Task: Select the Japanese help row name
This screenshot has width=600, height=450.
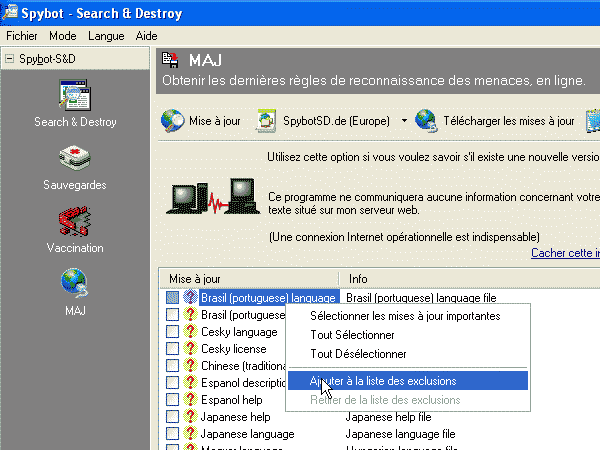Action: click(235, 416)
